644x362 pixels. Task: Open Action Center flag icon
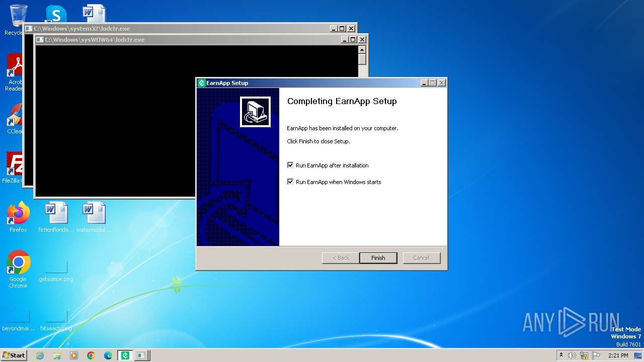pos(596,355)
